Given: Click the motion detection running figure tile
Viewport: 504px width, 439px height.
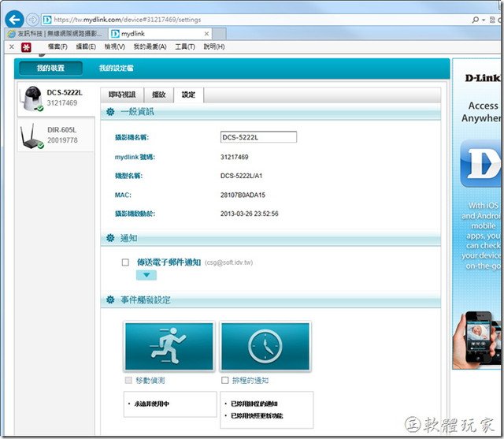Looking at the screenshot, I should pyautogui.click(x=169, y=346).
